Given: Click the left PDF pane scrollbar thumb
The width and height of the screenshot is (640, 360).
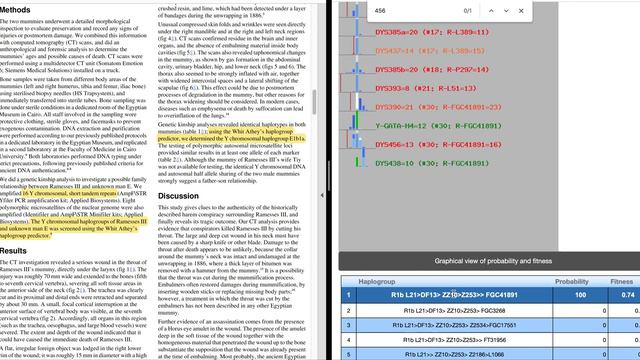Looking at the screenshot, I should (x=314, y=102).
